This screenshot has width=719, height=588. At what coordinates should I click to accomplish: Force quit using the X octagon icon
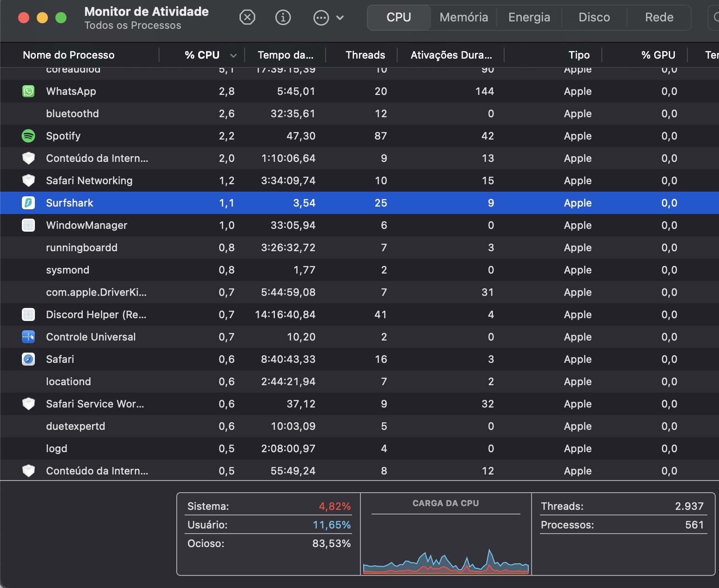pos(247,17)
